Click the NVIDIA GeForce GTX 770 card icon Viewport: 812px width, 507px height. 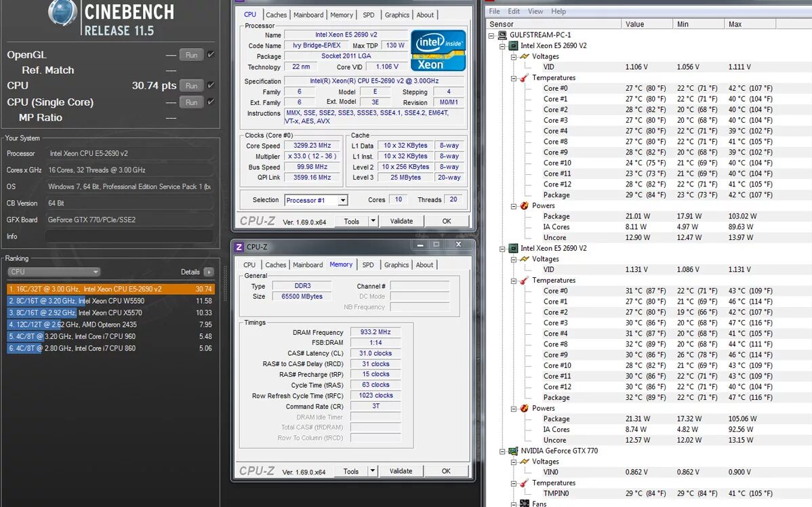pos(513,451)
